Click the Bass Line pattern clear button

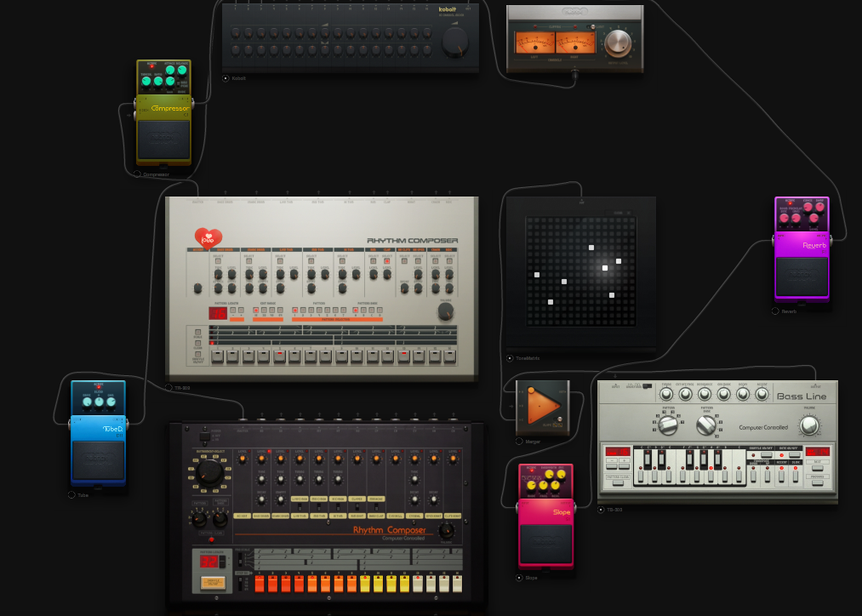tap(618, 482)
